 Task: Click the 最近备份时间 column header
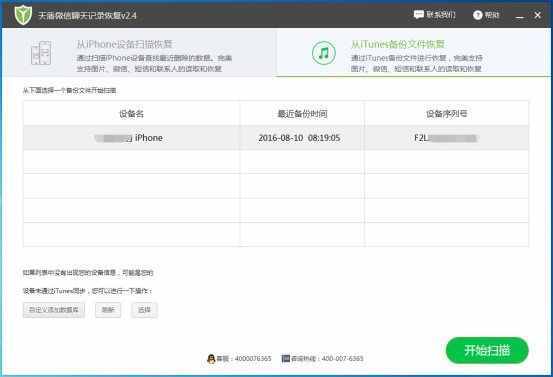point(303,114)
